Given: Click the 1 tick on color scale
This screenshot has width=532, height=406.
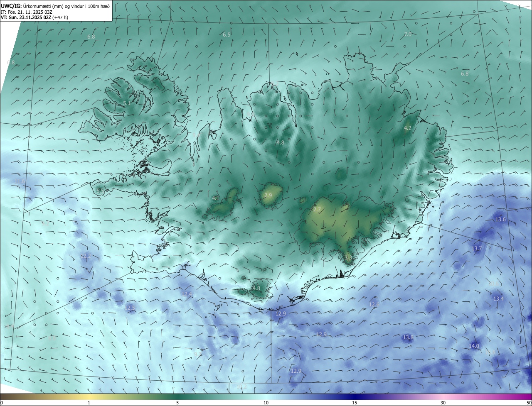Looking at the screenshot, I should coord(89,403).
